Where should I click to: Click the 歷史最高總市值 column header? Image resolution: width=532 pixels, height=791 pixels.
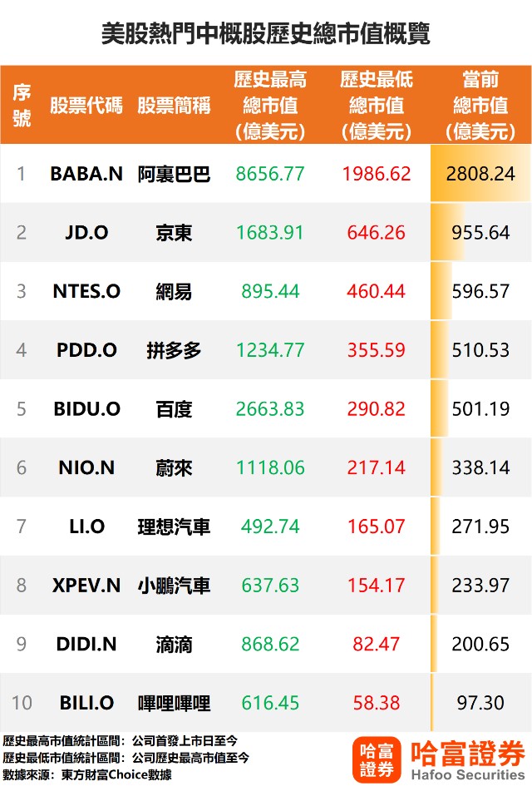[x=270, y=105]
